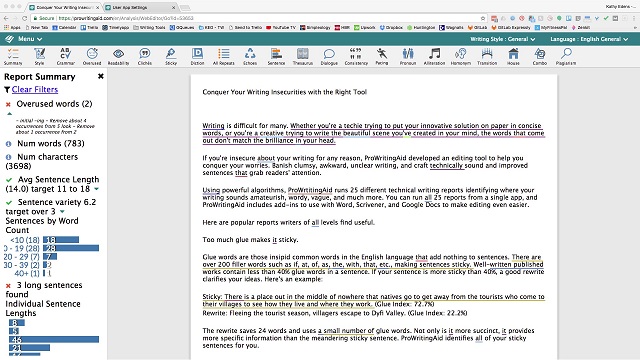
Task: Open the House style report
Action: coord(513,56)
